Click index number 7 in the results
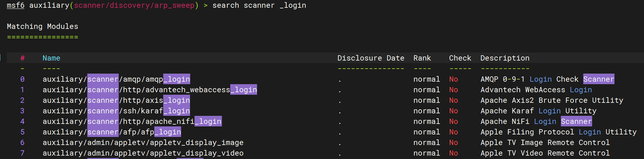The image size is (644, 159). [22, 153]
